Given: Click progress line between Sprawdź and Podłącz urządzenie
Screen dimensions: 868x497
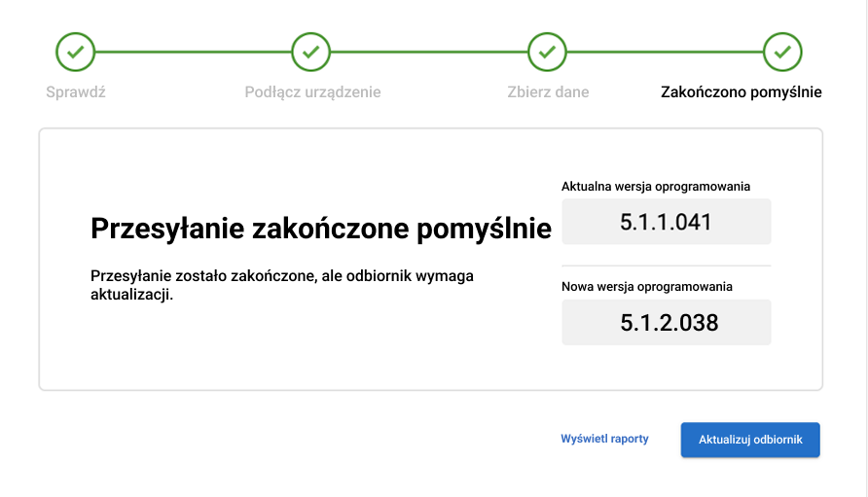Looking at the screenshot, I should click(x=193, y=52).
